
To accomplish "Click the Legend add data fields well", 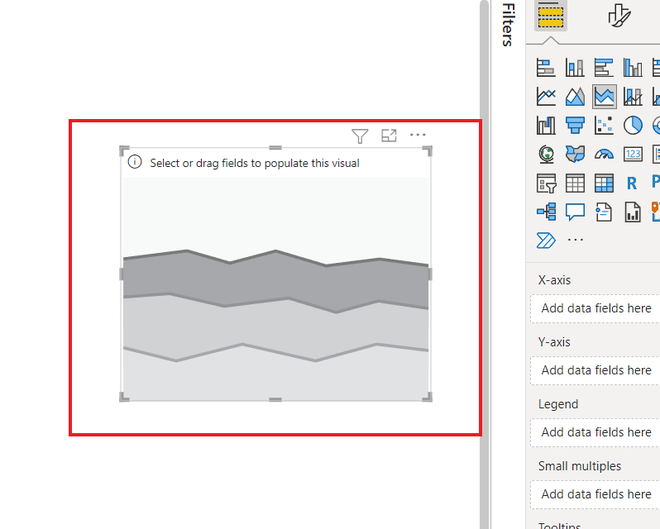I will (595, 432).
